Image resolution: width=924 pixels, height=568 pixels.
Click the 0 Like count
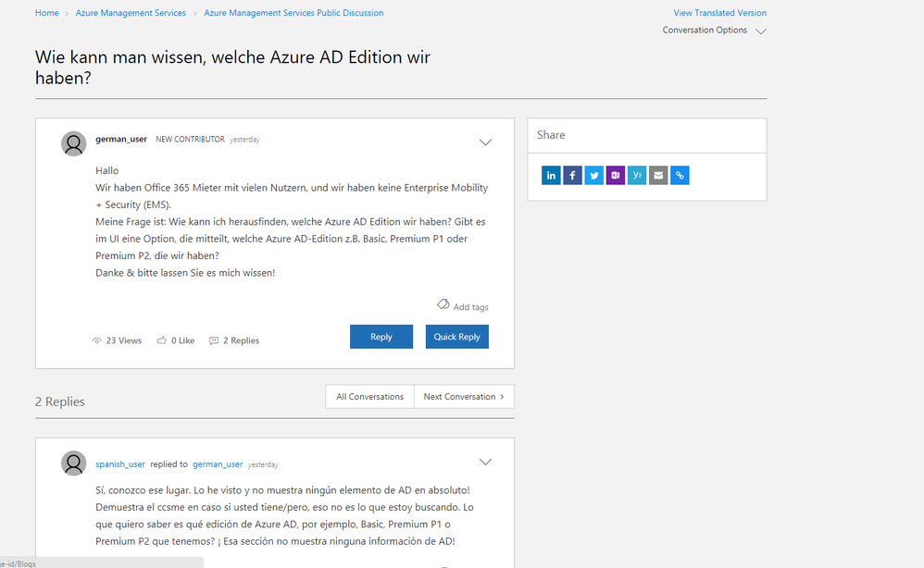[182, 340]
